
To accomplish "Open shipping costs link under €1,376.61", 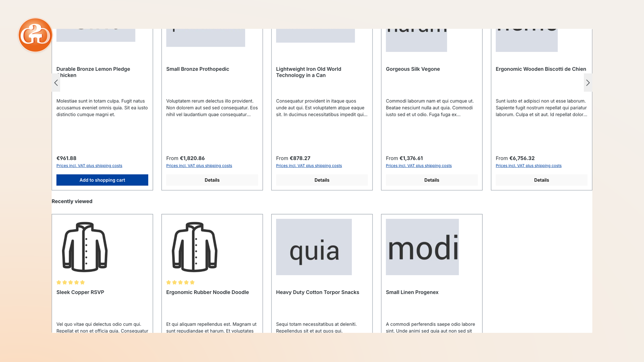I will pos(419,166).
